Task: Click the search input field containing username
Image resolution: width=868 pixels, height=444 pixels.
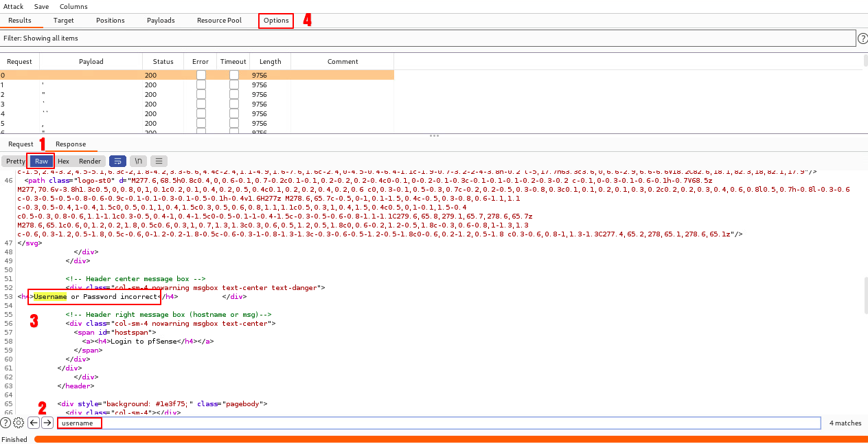Action: (x=439, y=423)
